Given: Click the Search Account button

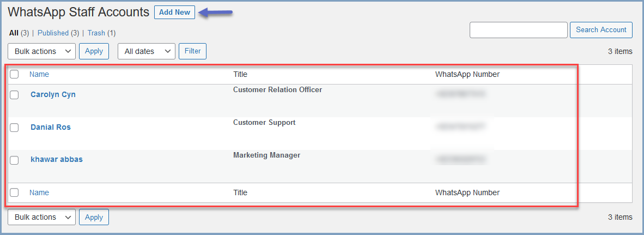Looking at the screenshot, I should pyautogui.click(x=601, y=30).
